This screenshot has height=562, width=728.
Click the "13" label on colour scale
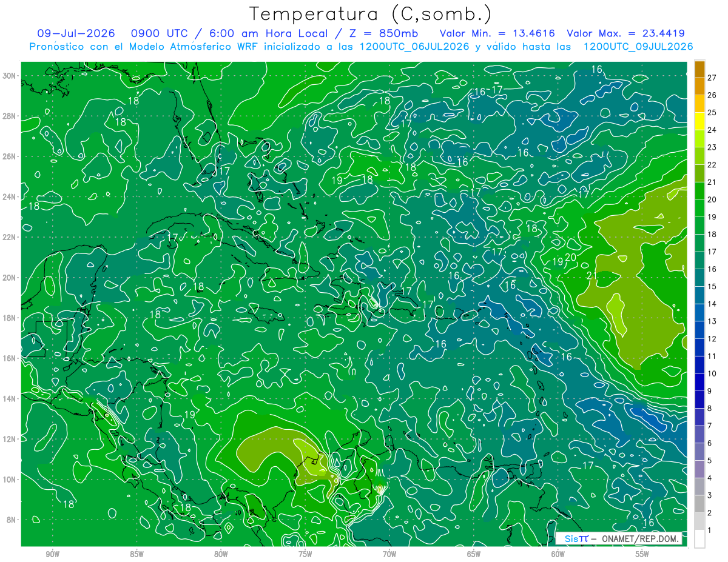(x=712, y=321)
